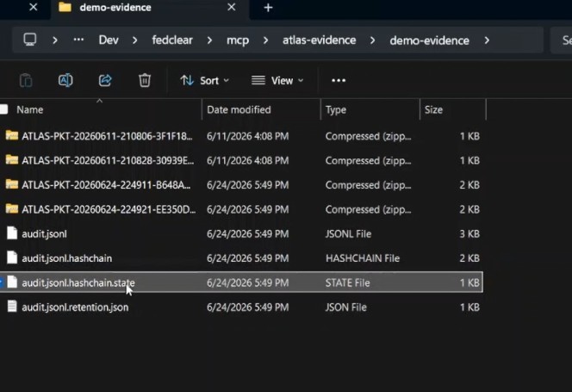572x392 pixels.
Task: Expand the chevron after demo-evidence
Action: pyautogui.click(x=487, y=40)
